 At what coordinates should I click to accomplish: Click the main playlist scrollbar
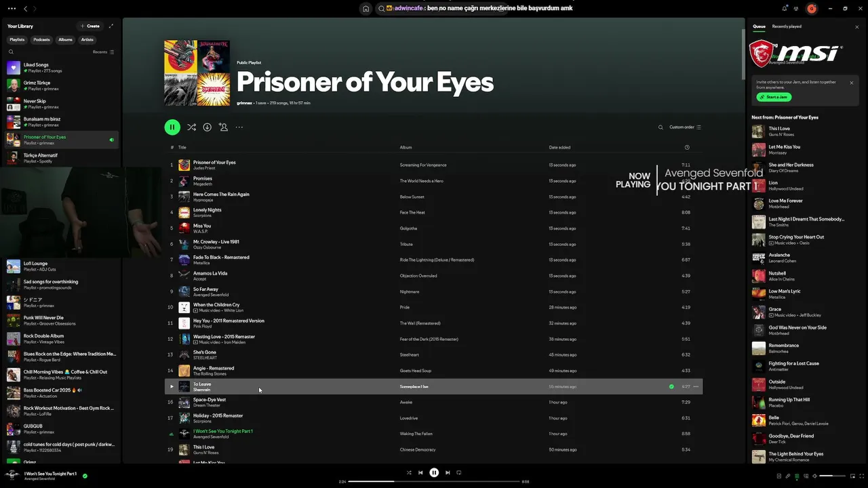tap(743, 54)
